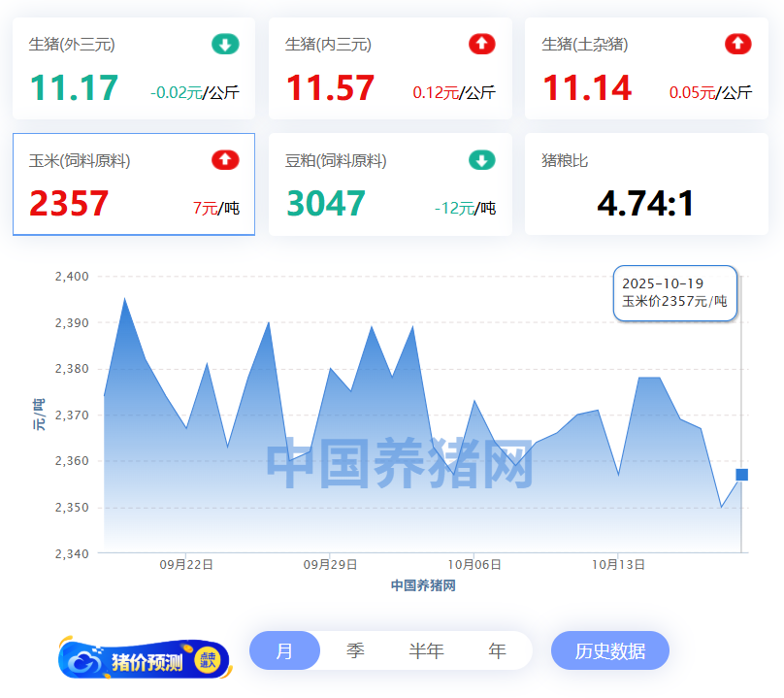Switch chart to 年 range
The width and height of the screenshot is (784, 698).
(x=497, y=650)
